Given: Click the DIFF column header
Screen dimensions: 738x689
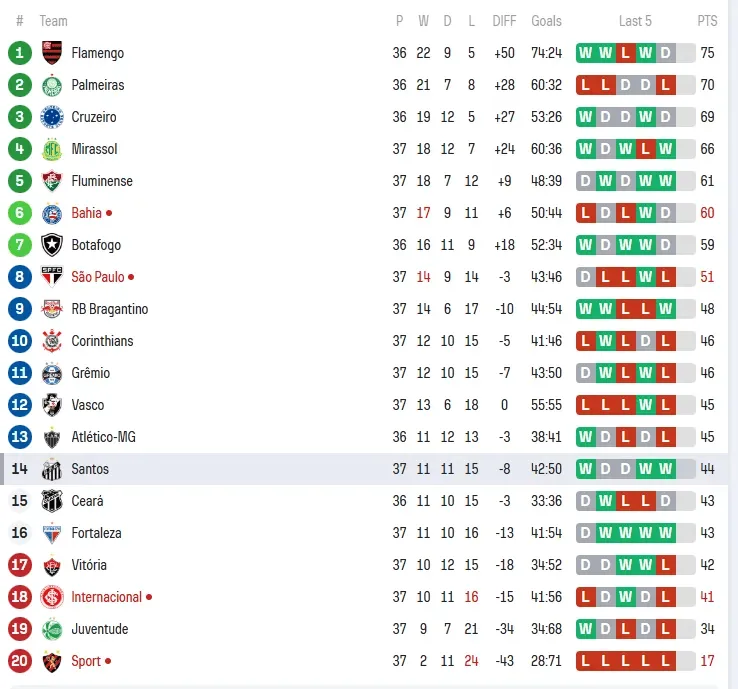Looking at the screenshot, I should coord(505,21).
